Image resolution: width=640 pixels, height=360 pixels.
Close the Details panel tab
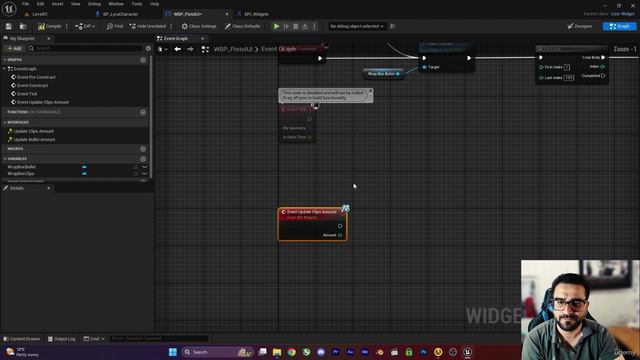point(49,188)
